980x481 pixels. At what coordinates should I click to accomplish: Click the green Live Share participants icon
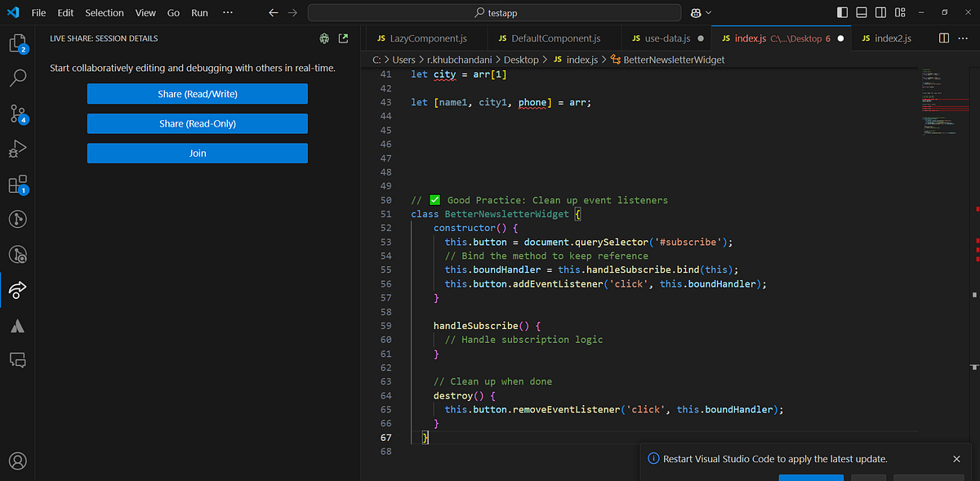pos(325,38)
